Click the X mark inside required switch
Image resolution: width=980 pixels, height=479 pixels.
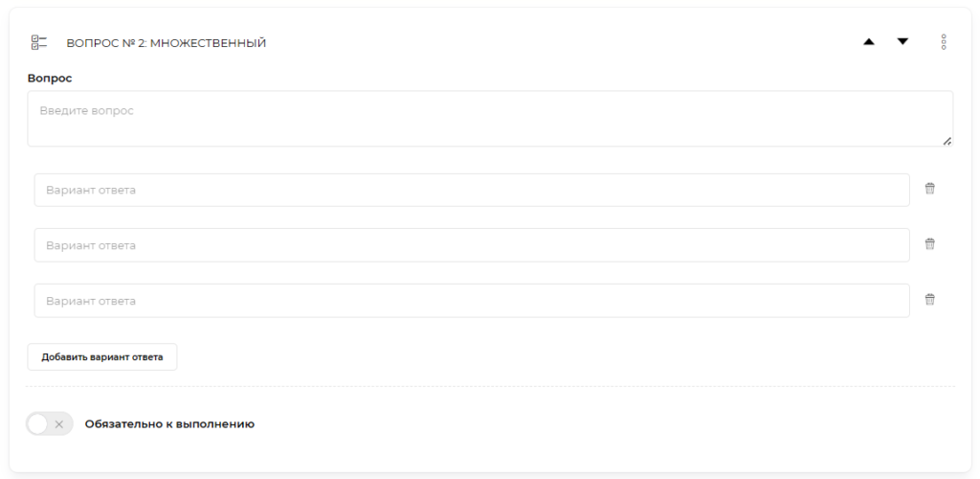click(59, 423)
